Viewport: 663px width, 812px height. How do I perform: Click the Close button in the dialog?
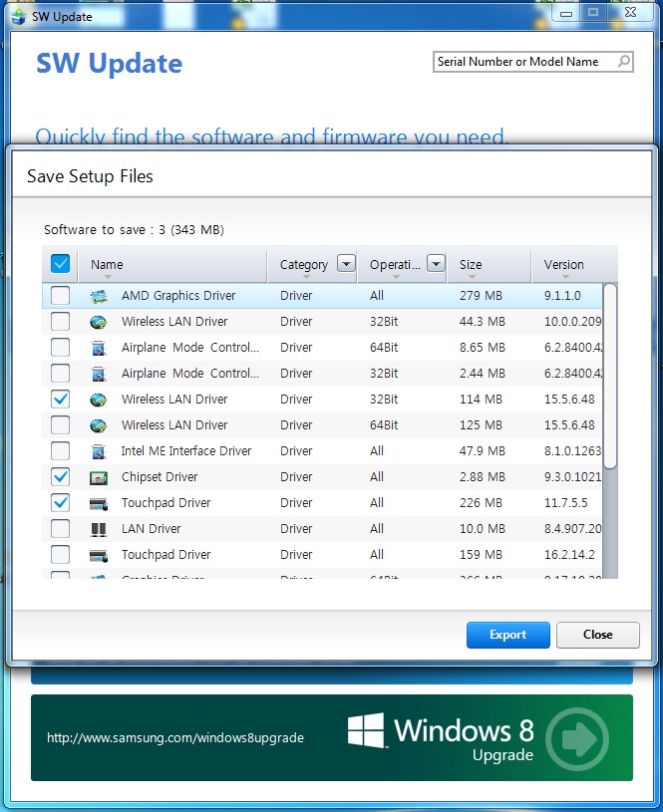(597, 635)
